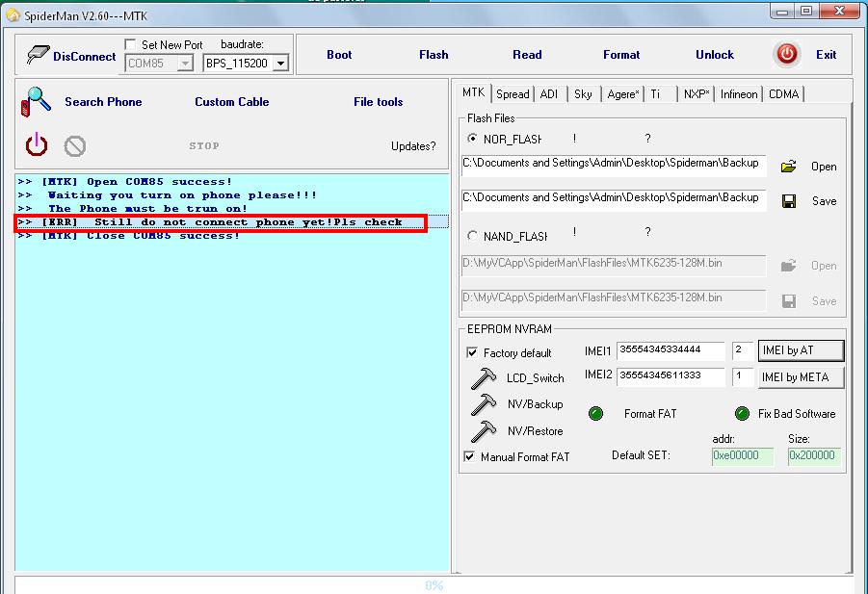Image resolution: width=868 pixels, height=594 pixels.
Task: Click the IMEI by AT button
Action: (x=801, y=350)
